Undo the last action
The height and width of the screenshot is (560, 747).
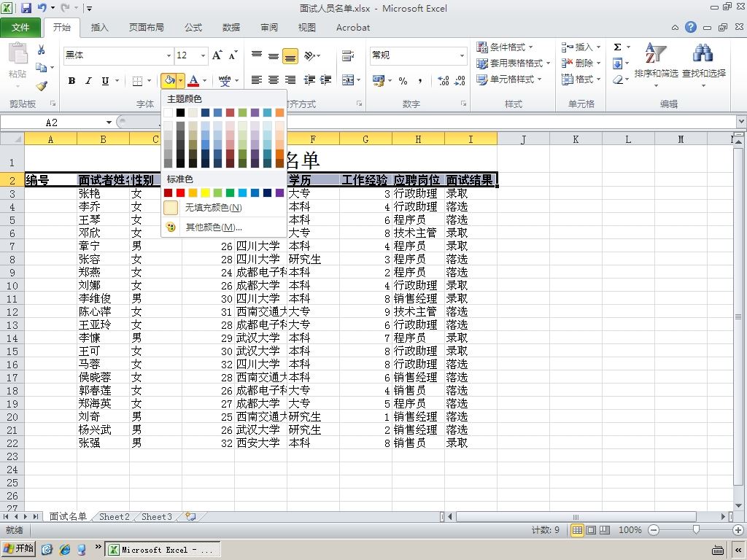tap(42, 8)
